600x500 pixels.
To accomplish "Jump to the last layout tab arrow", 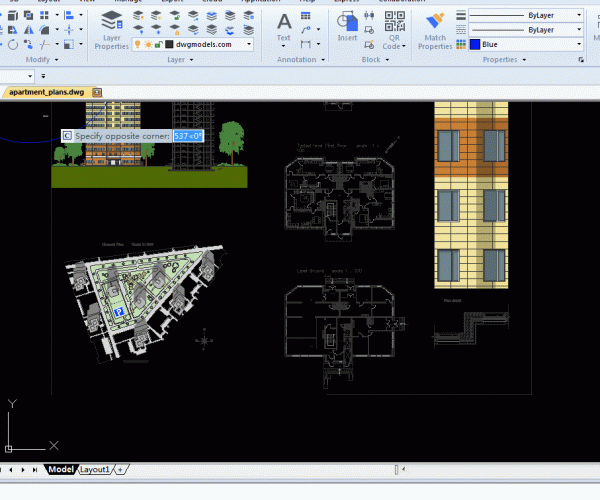I will (35, 469).
